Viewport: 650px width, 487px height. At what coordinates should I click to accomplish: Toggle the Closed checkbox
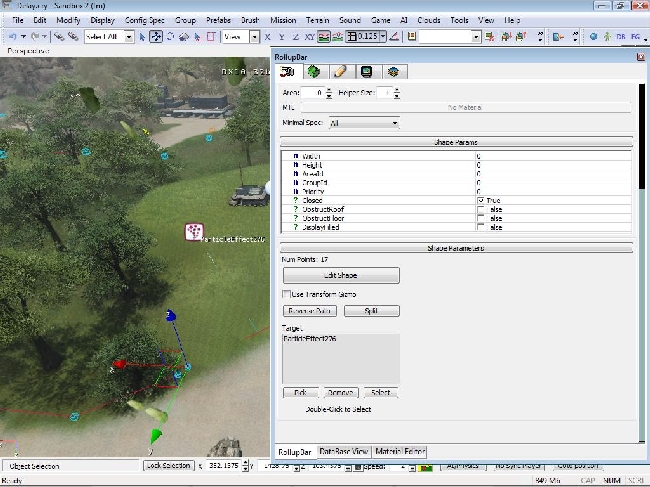pyautogui.click(x=480, y=200)
